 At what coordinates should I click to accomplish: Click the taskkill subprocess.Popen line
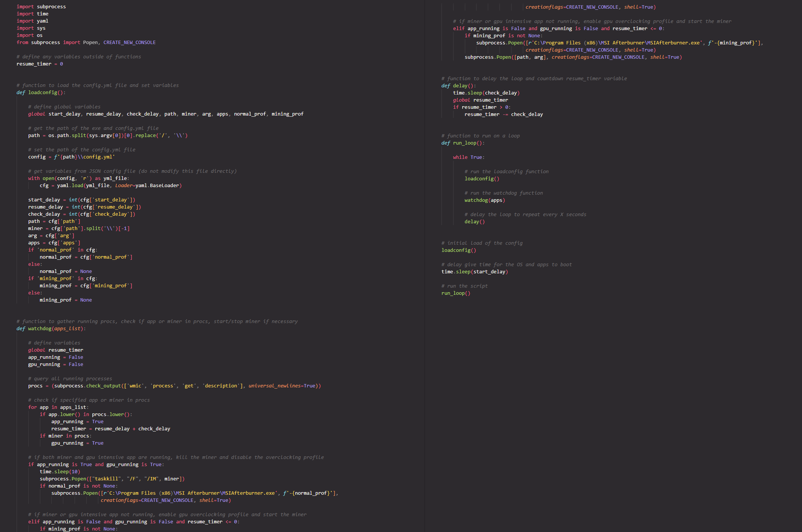pyautogui.click(x=112, y=479)
